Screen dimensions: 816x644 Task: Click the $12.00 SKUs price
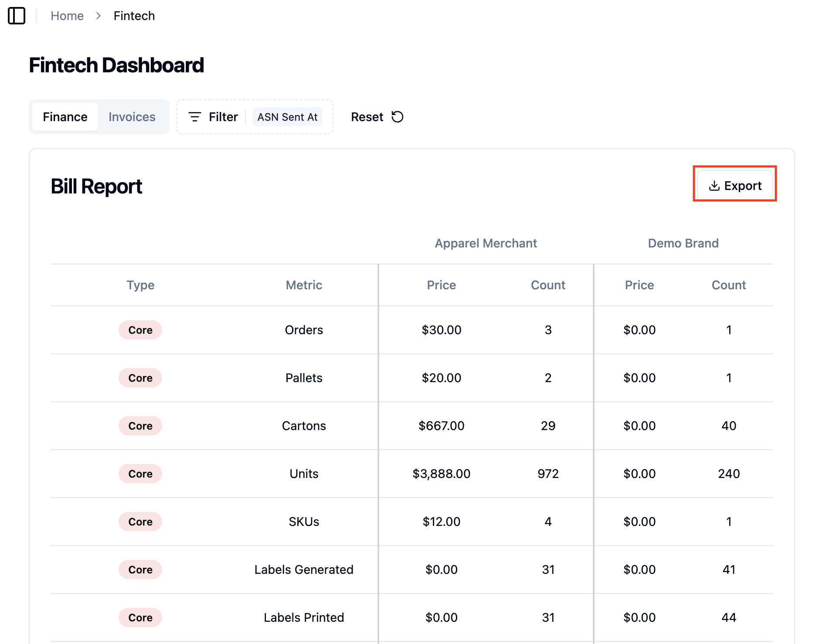[441, 522]
